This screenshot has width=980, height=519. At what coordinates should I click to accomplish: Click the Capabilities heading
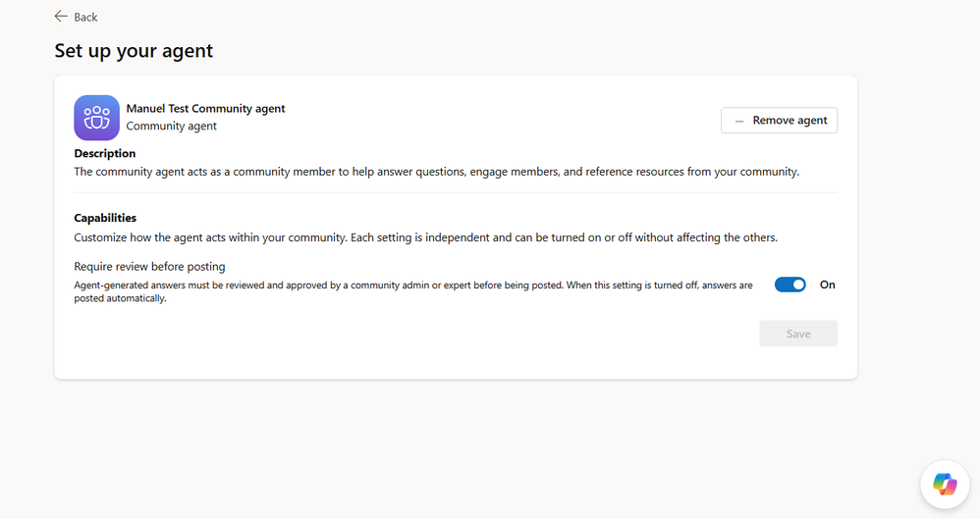(x=105, y=218)
